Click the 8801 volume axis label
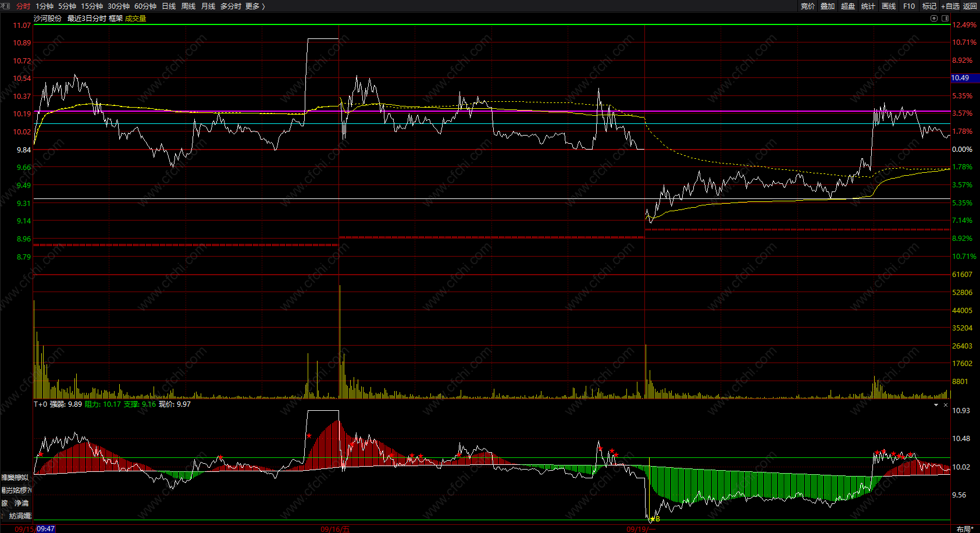 [960, 382]
